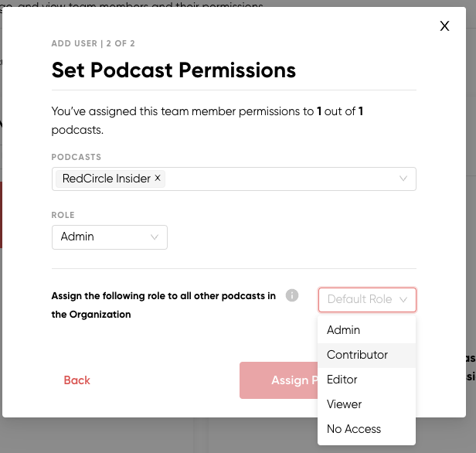Click the ADD USER 2 OF 2 step label

coord(93,43)
